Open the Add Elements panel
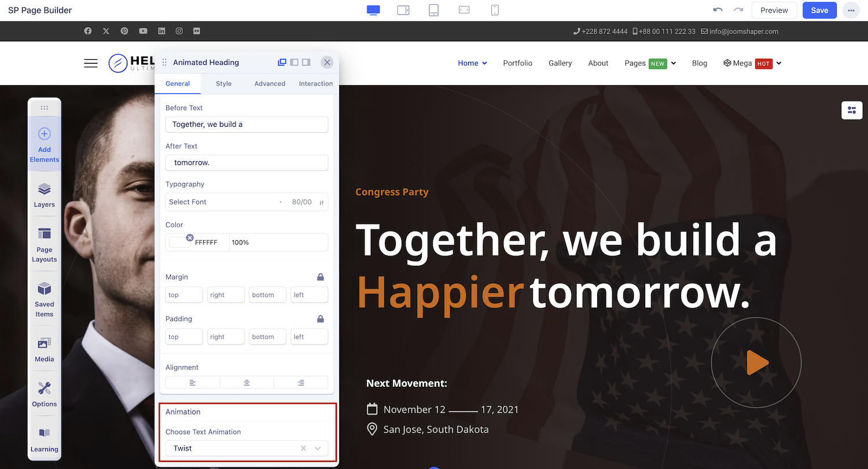868x469 pixels. point(45,144)
